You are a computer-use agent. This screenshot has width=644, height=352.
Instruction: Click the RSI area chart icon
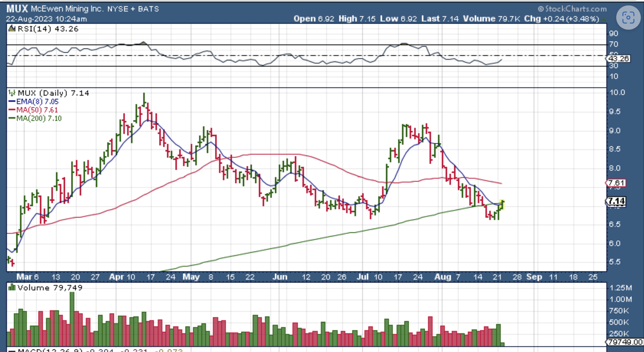(x=12, y=29)
